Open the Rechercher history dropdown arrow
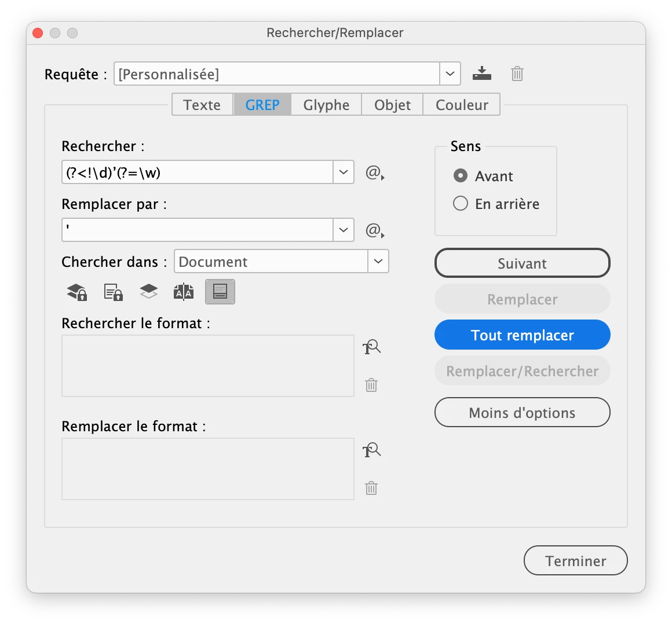This screenshot has height=624, width=672. coord(344,172)
